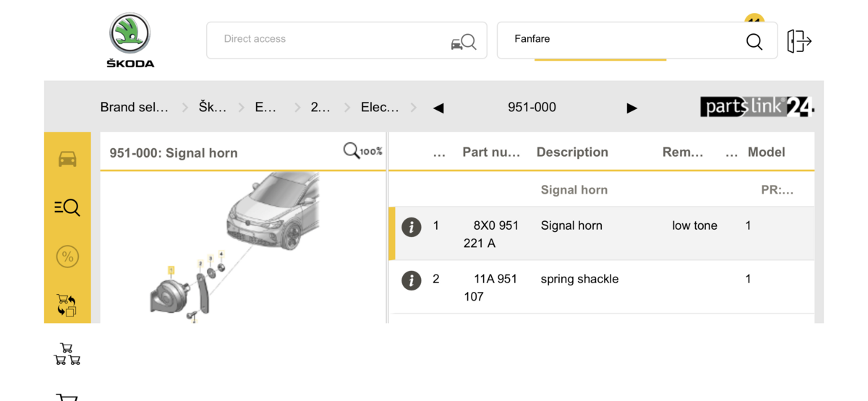
Task: Click the cart transfer icon in sidebar
Action: click(x=67, y=305)
